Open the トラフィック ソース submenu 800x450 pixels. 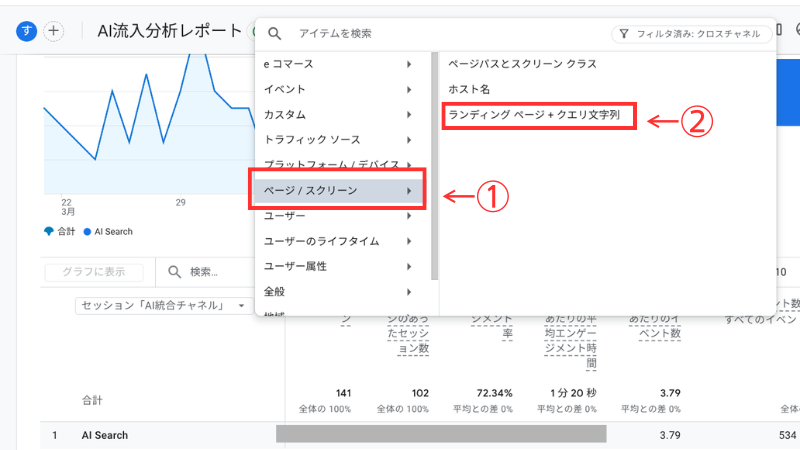340,139
